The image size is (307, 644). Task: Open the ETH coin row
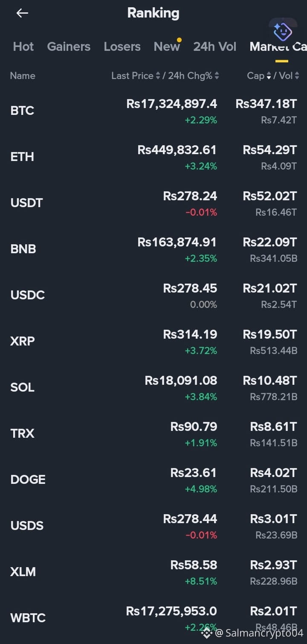click(x=153, y=157)
